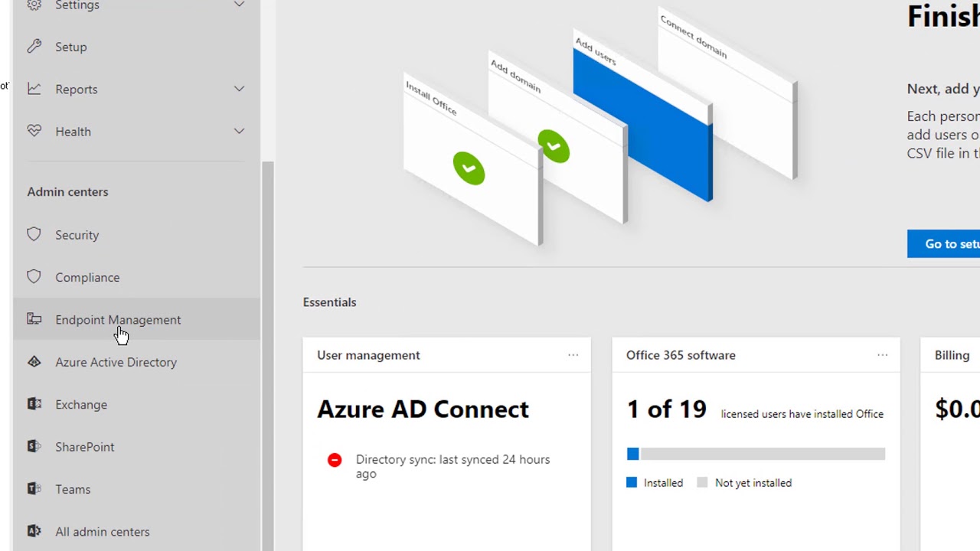This screenshot has height=551, width=980.
Task: Click the Compliance shield icon
Action: (x=34, y=277)
